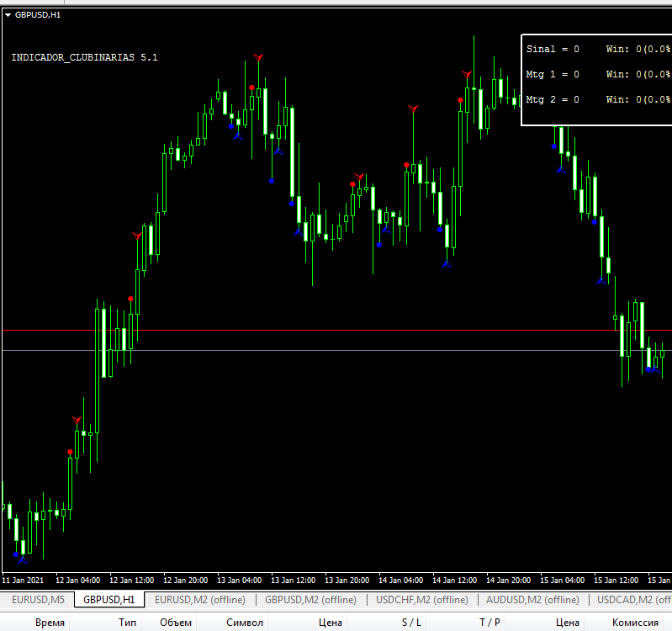
Task: Click the 14 Jan 12:00 time axis label
Action: [455, 581]
